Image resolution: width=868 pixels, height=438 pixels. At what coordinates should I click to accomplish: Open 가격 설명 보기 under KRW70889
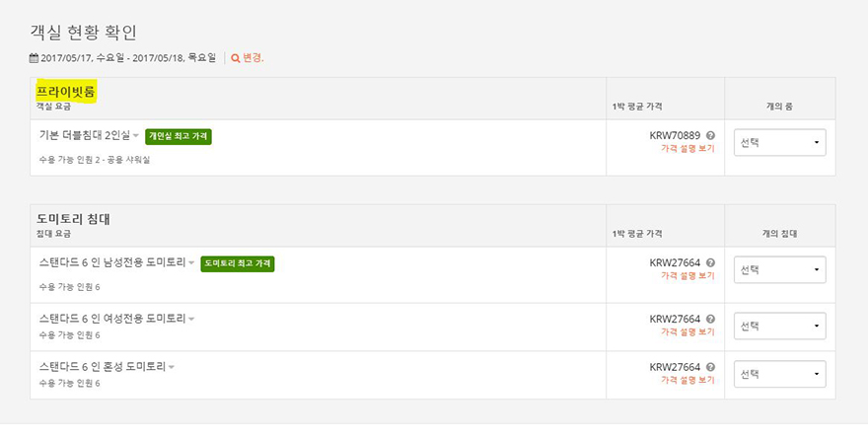click(x=687, y=148)
